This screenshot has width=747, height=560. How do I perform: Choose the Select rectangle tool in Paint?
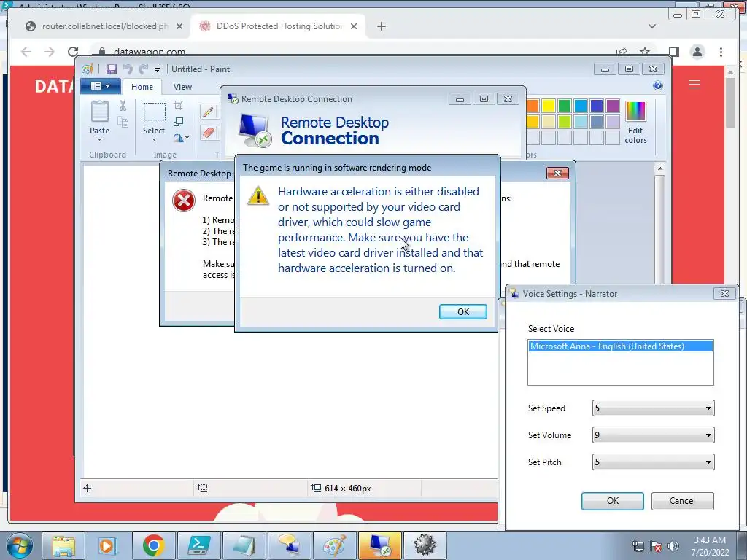point(155,112)
